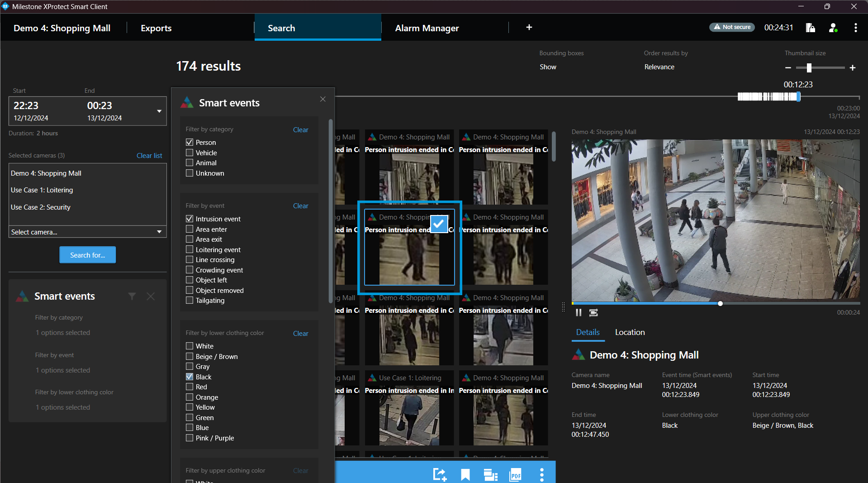Click the preview splitter grip handle
The height and width of the screenshot is (483, 868).
[563, 307]
